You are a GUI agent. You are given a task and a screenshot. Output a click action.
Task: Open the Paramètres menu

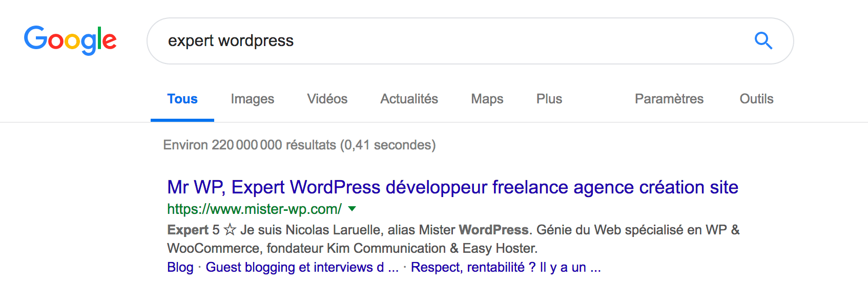tap(669, 99)
